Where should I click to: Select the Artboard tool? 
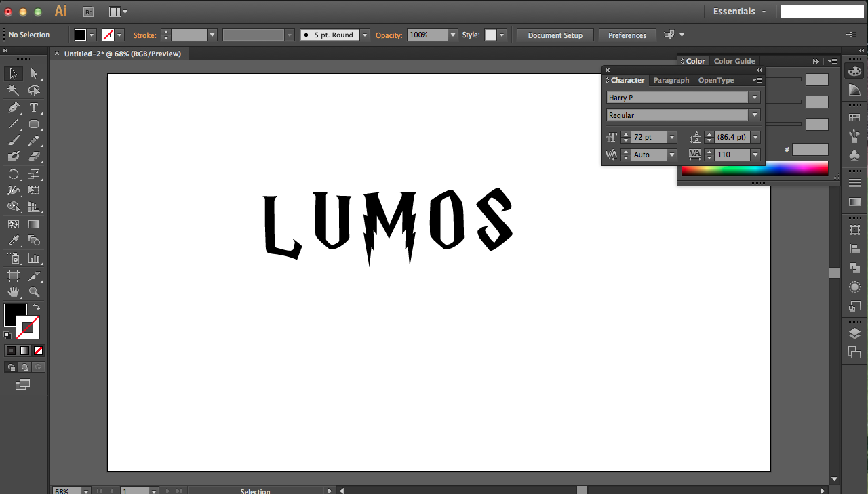point(14,275)
